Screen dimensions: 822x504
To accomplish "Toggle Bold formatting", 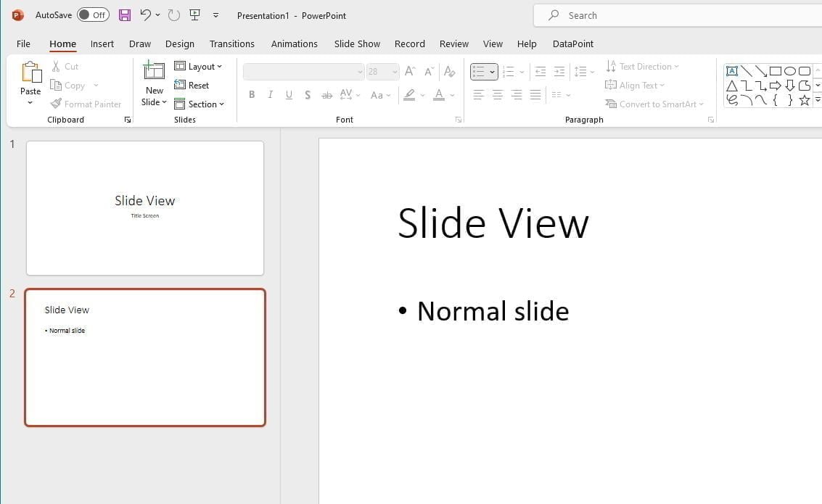I will click(252, 95).
